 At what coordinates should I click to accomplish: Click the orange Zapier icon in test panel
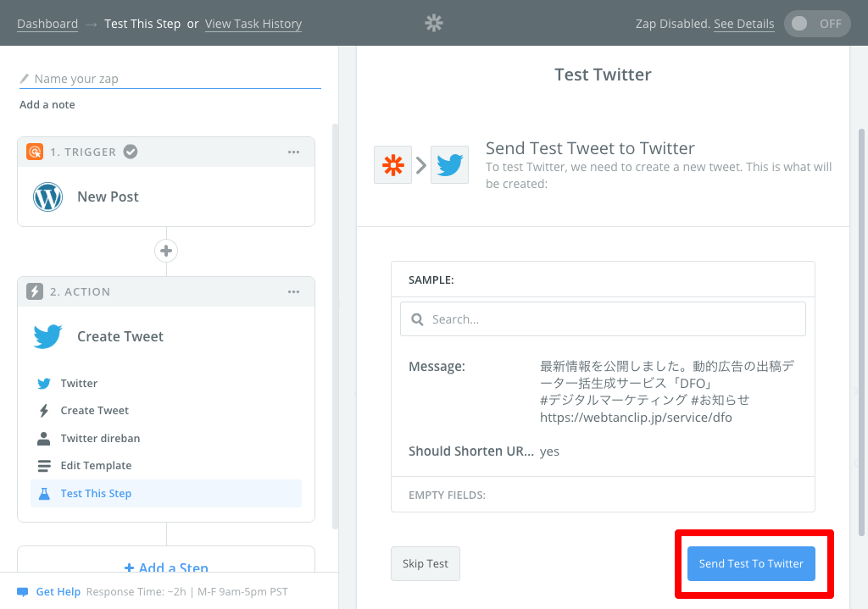pos(393,165)
